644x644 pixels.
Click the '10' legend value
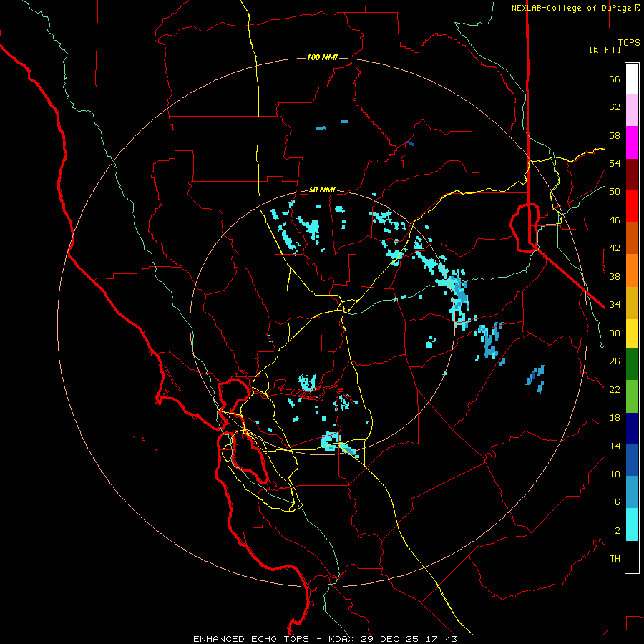click(615, 474)
